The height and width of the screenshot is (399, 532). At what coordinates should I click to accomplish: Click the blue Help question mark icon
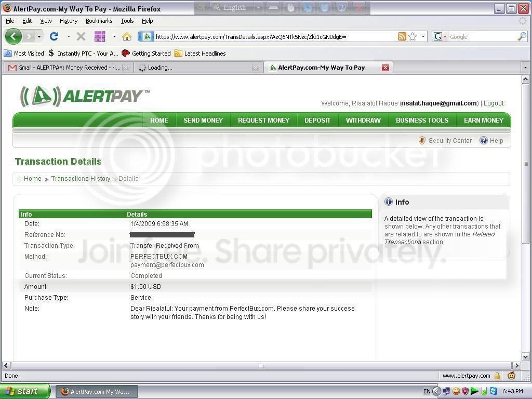pyautogui.click(x=484, y=140)
